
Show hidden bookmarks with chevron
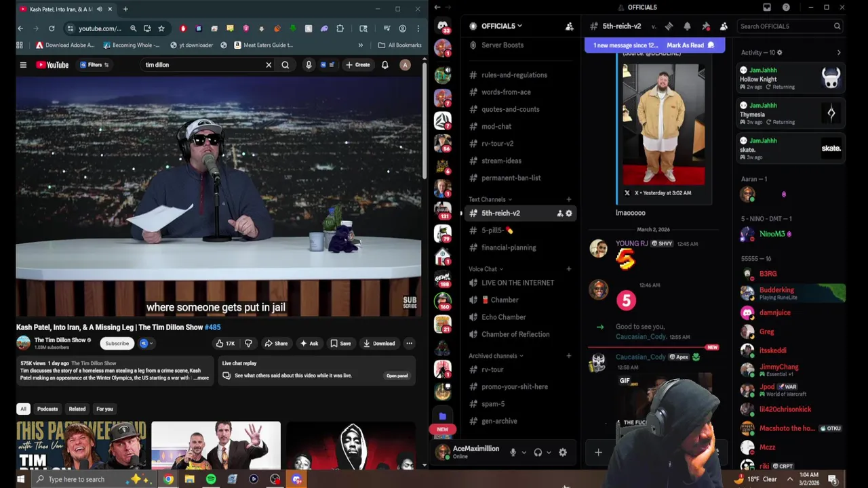(361, 45)
